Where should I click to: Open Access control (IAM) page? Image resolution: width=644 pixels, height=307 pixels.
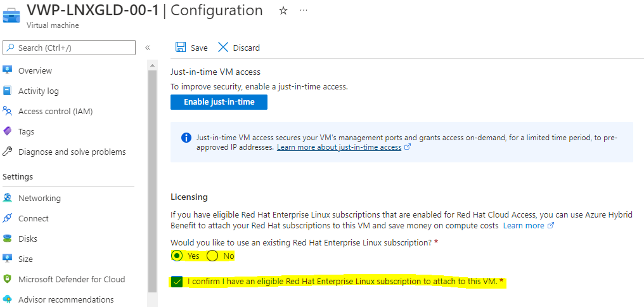[55, 111]
